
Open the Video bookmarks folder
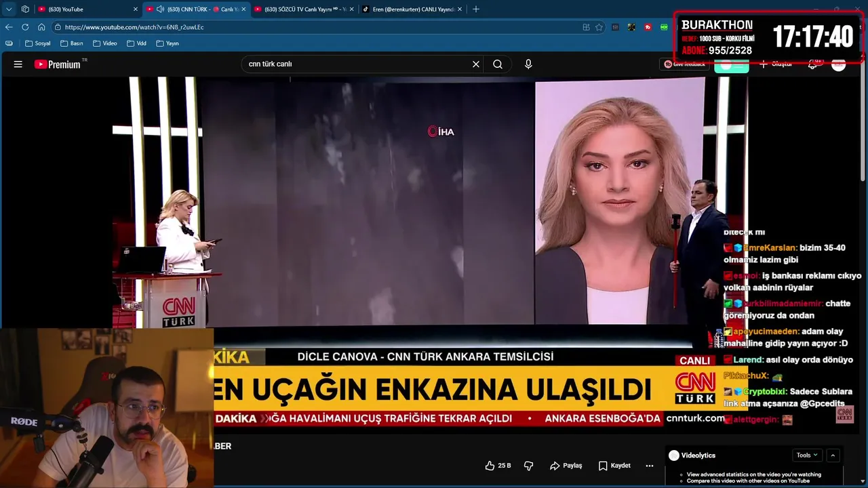tap(104, 43)
